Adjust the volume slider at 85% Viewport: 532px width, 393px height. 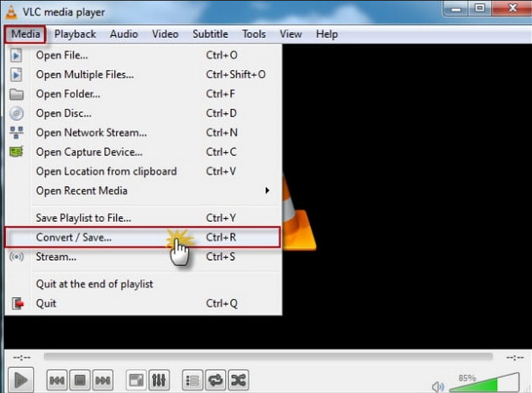[x=484, y=383]
